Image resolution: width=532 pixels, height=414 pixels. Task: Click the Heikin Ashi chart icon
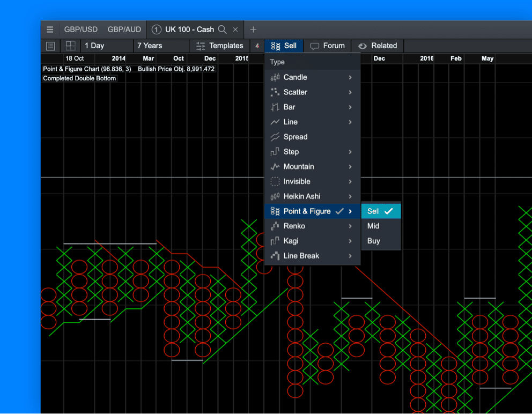[275, 196]
